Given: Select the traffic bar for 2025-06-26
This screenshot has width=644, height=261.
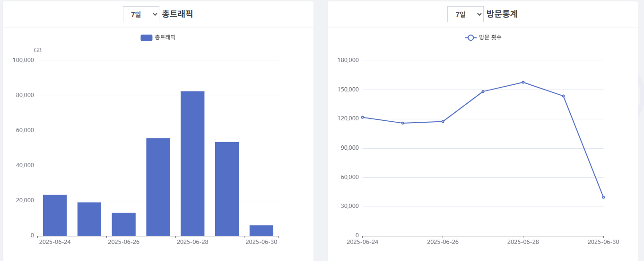Looking at the screenshot, I should 124,224.
